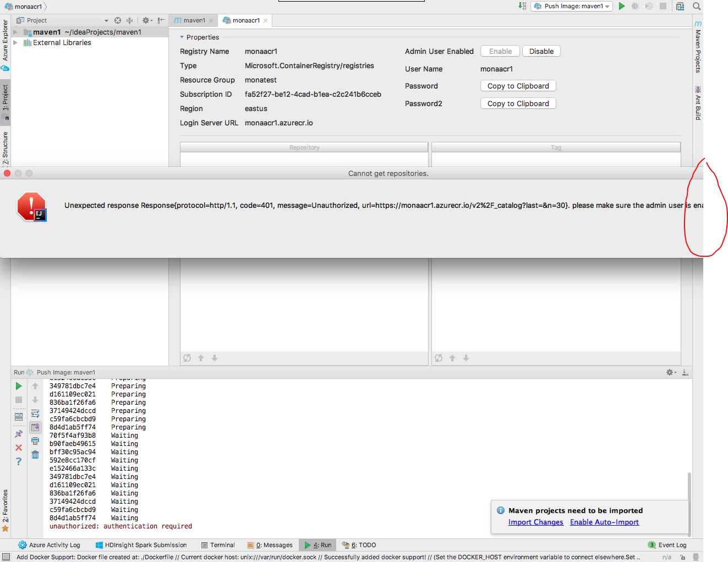Run the Push Image: maven1 configuration
This screenshot has height=562, width=728.
point(622,6)
